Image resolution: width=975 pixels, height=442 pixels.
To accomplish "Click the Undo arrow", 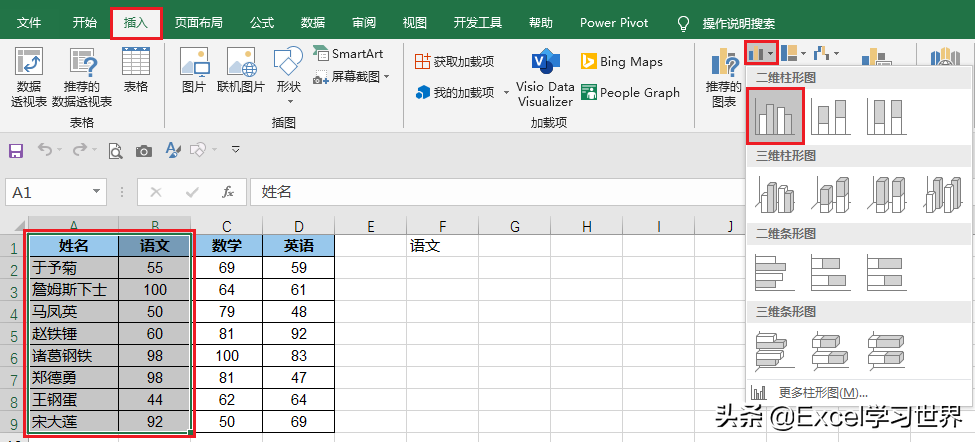I will point(45,150).
